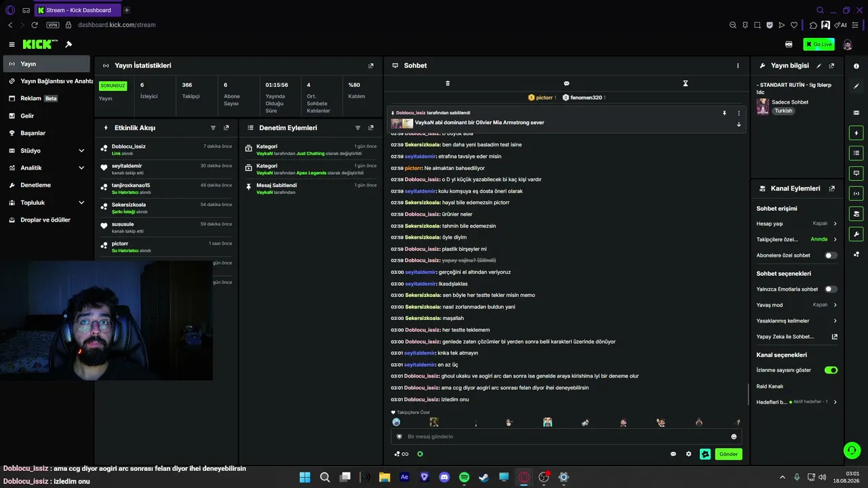Pop out the Denetim Eylemleri panel
This screenshot has height=488, width=868.
click(371, 127)
